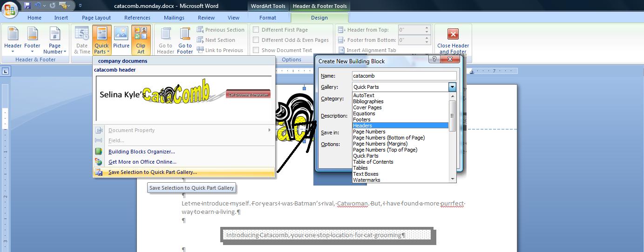Click the Save Selection to Quick Part Gallery icon
The height and width of the screenshot is (252, 644).
[98, 172]
